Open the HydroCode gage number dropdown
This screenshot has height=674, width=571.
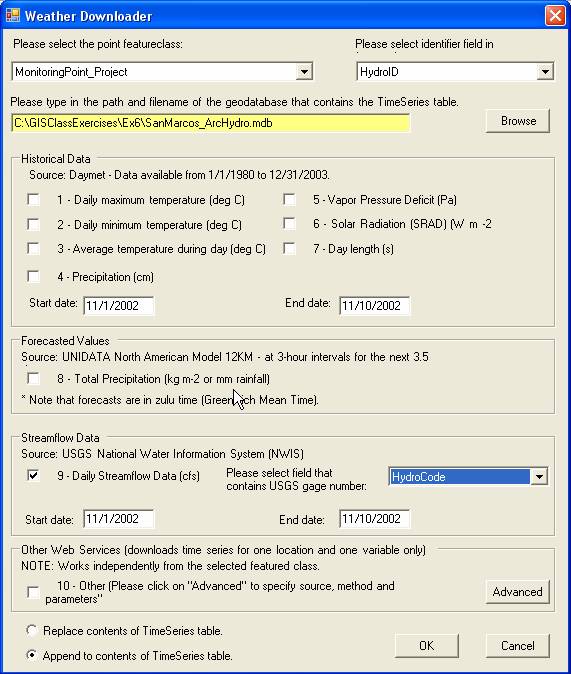pos(539,476)
